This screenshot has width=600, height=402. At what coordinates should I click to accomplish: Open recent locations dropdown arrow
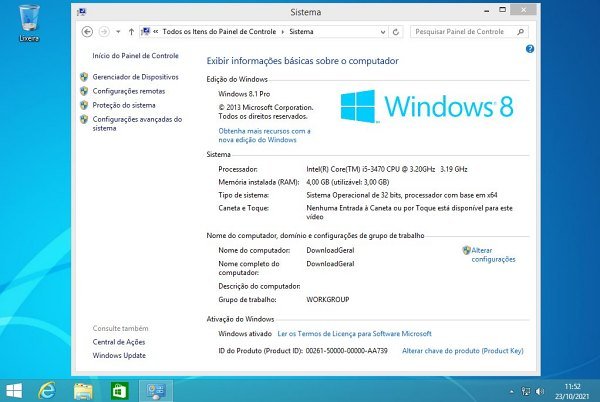[x=118, y=32]
